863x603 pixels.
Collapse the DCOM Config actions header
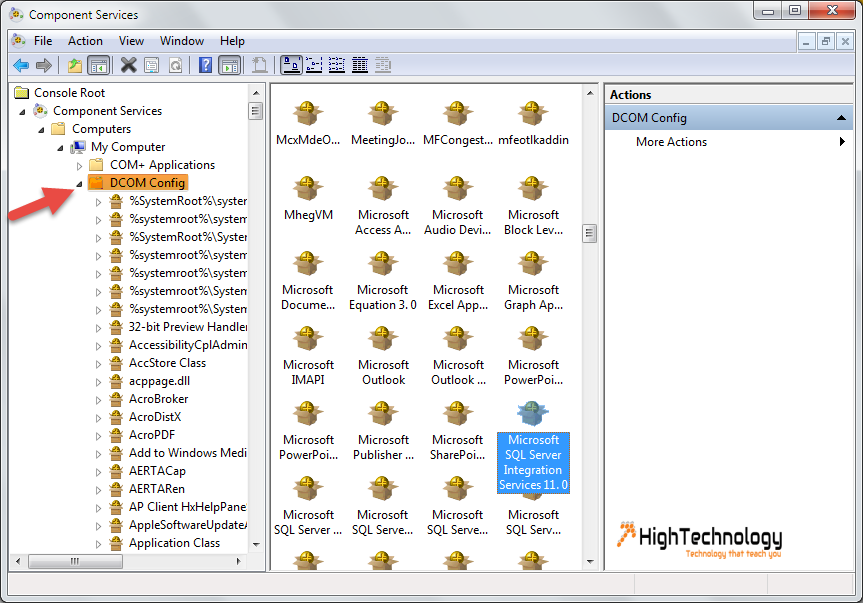840,118
